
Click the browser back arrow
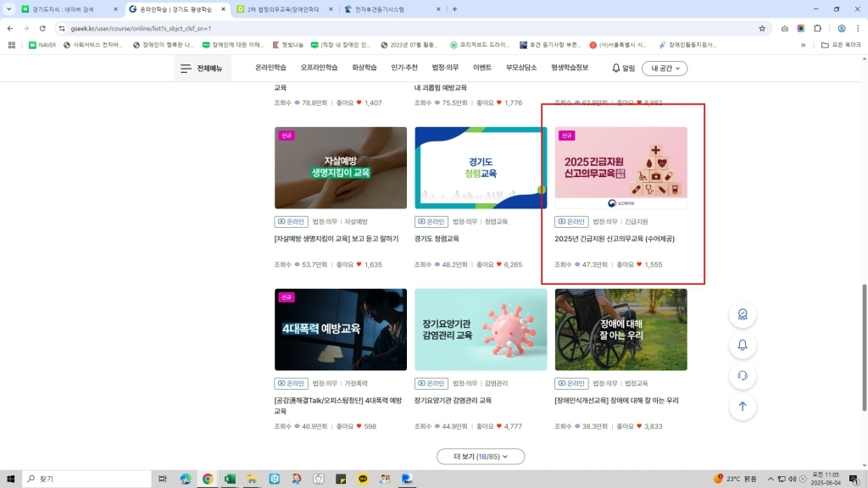tap(10, 28)
